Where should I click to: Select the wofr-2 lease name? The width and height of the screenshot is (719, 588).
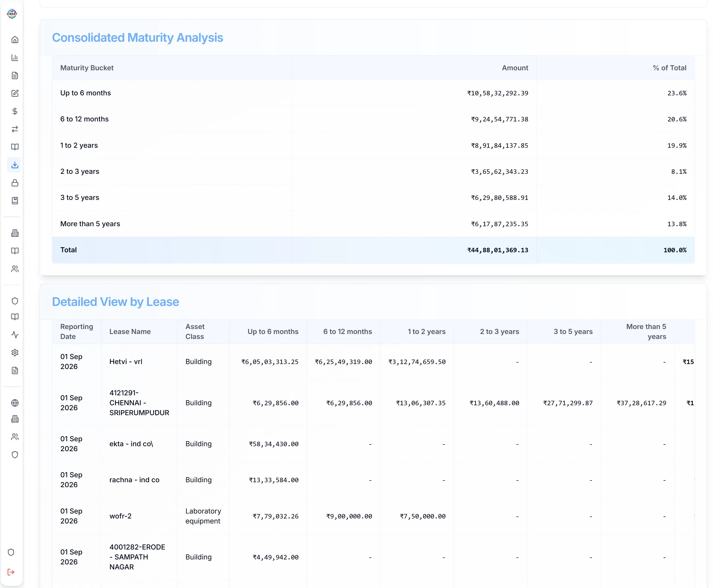point(120,516)
